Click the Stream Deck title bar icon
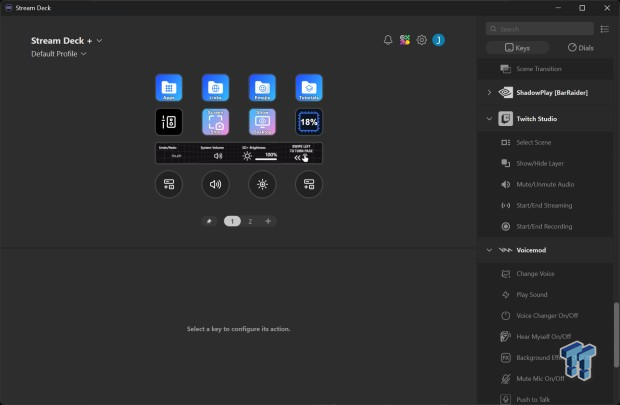Viewport: 620px width, 405px height. pyautogui.click(x=8, y=8)
